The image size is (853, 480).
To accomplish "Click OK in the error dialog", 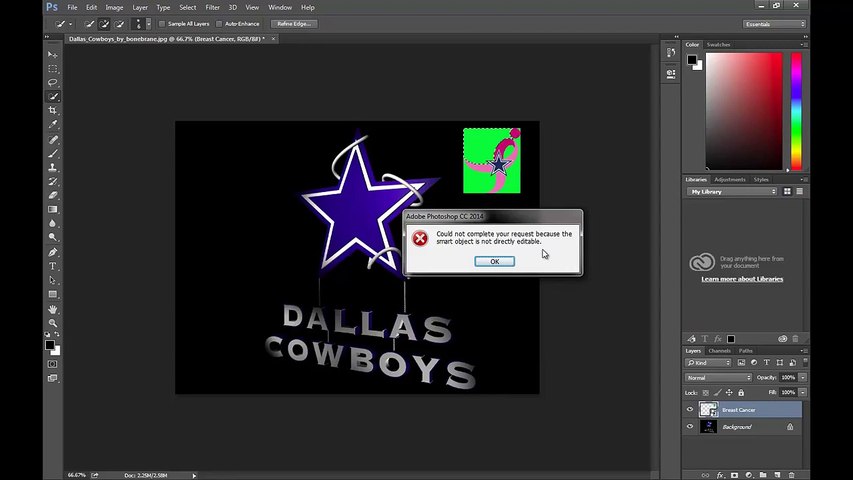I will pos(495,262).
